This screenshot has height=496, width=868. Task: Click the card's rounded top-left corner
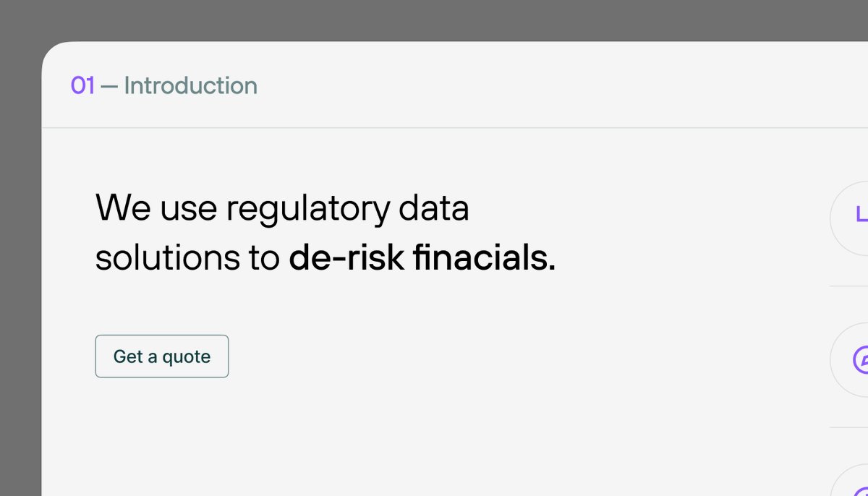52,52
